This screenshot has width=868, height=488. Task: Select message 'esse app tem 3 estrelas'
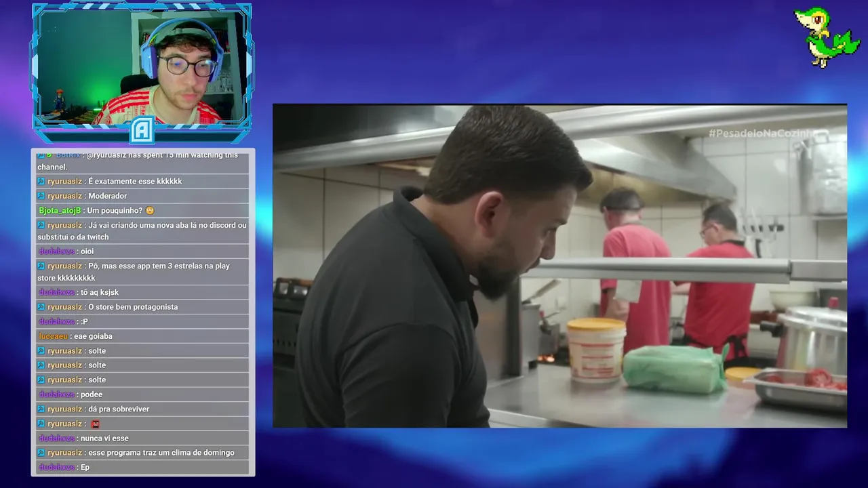pyautogui.click(x=143, y=272)
